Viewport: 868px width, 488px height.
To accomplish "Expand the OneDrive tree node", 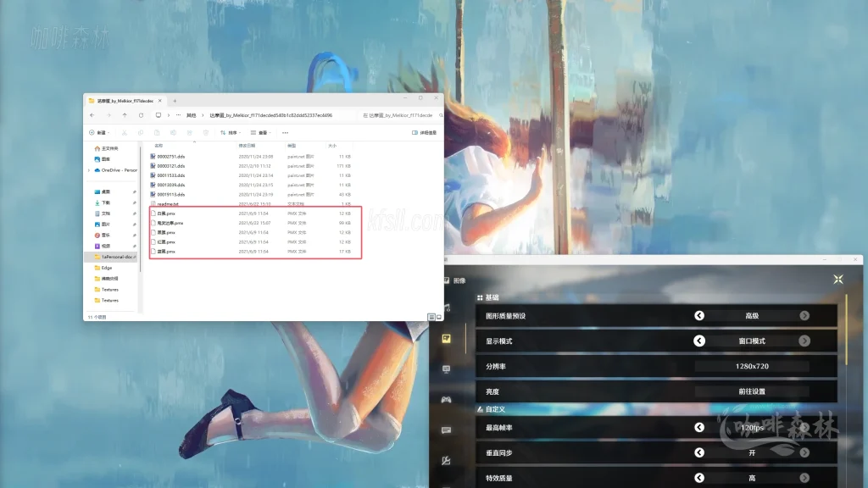I will [87, 170].
